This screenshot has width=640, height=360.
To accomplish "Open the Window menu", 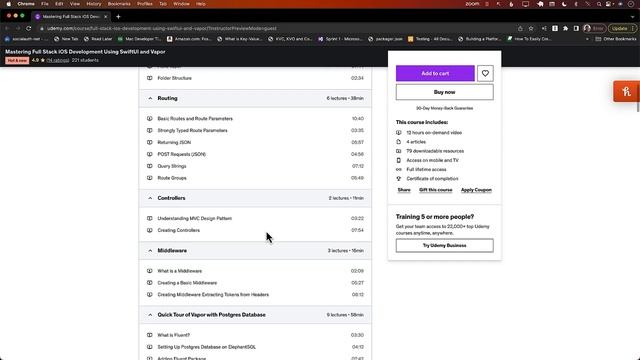I will [181, 4].
